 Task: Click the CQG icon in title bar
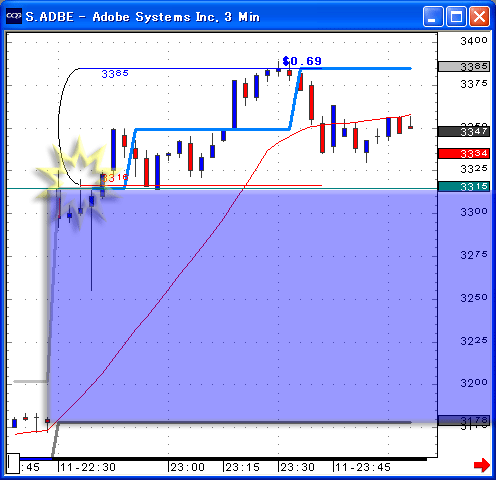pos(14,16)
